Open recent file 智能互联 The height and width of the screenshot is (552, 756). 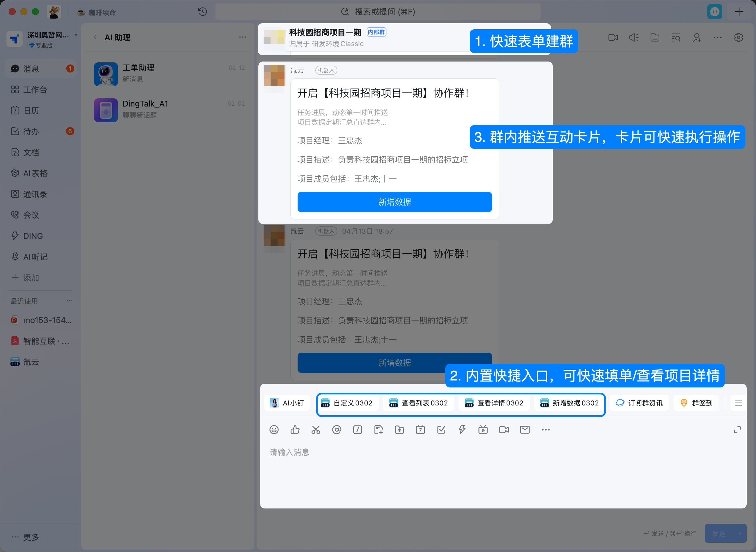[41, 341]
